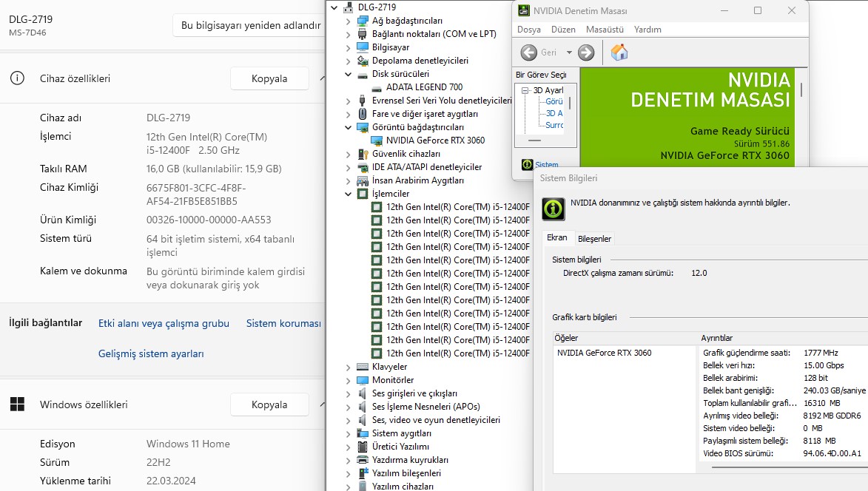
Task: Click the speaker icon beside Ses girişleri ve çıkışları
Action: pos(363,393)
